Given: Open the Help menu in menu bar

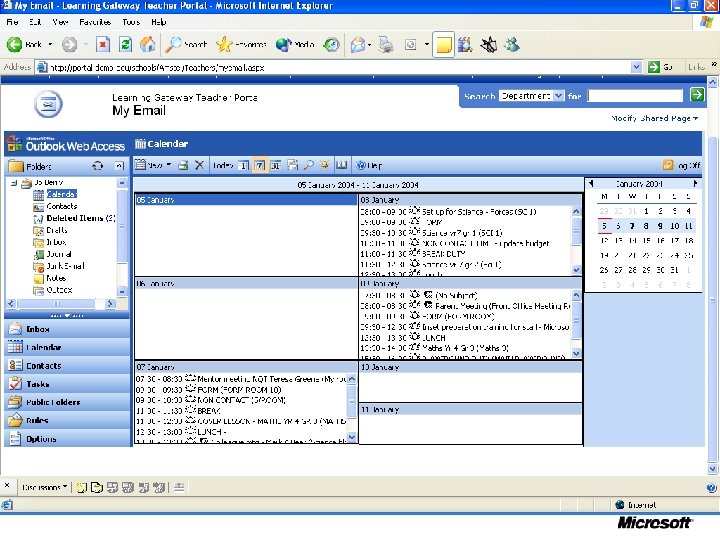Looking at the screenshot, I should pos(159,22).
